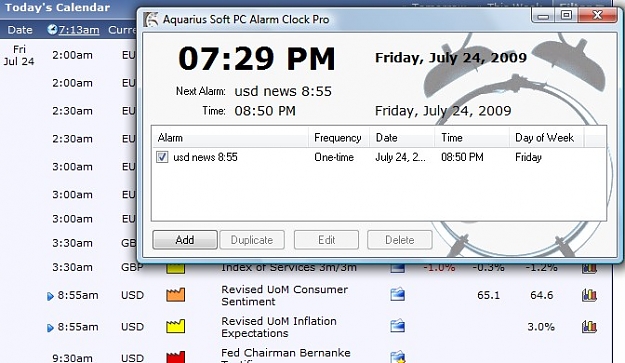
Task: Close the PC Alarm Clock Pro window
Action: 597,16
